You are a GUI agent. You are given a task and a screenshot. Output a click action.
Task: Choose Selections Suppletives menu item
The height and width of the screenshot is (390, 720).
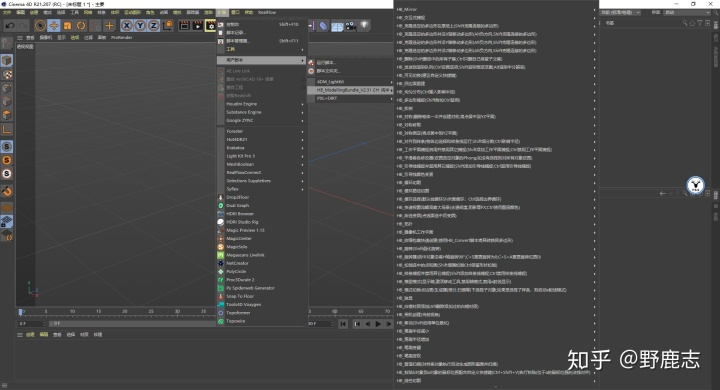click(x=248, y=181)
